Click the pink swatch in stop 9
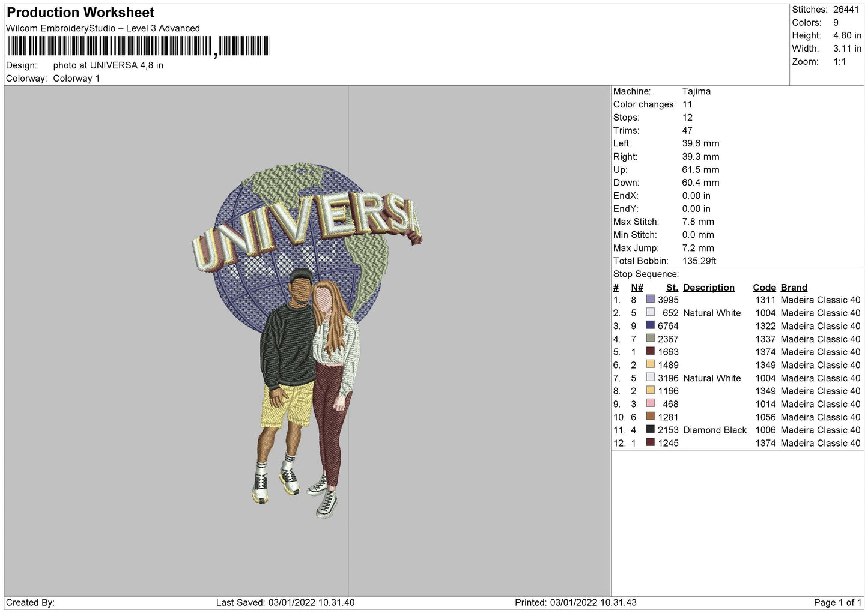This screenshot has width=868, height=613. click(650, 403)
